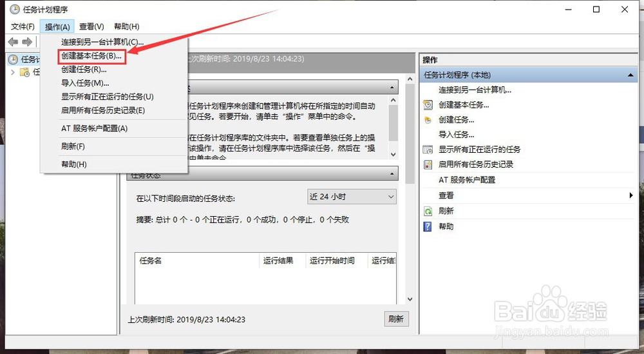The image size is (644, 354).
Task: Click the Task Scheduler clock icon in tree
Action: 13,59
